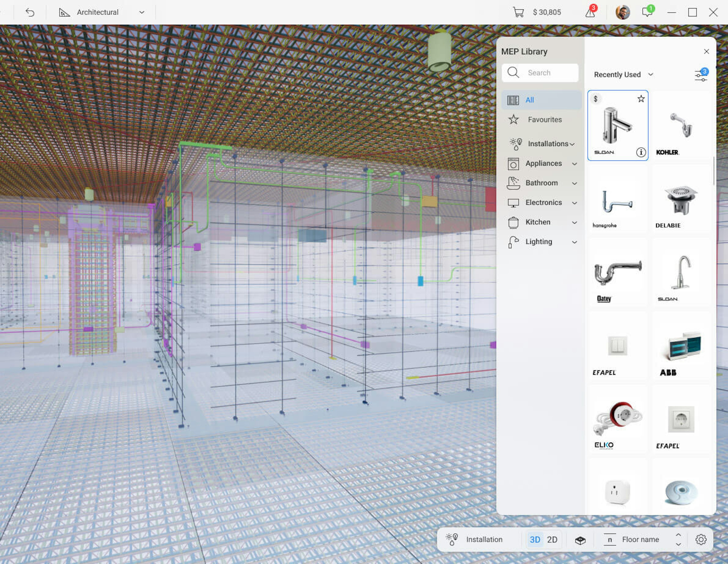The image size is (728, 564).
Task: Toggle favourite star on Sloan faucet card
Action: tap(641, 99)
